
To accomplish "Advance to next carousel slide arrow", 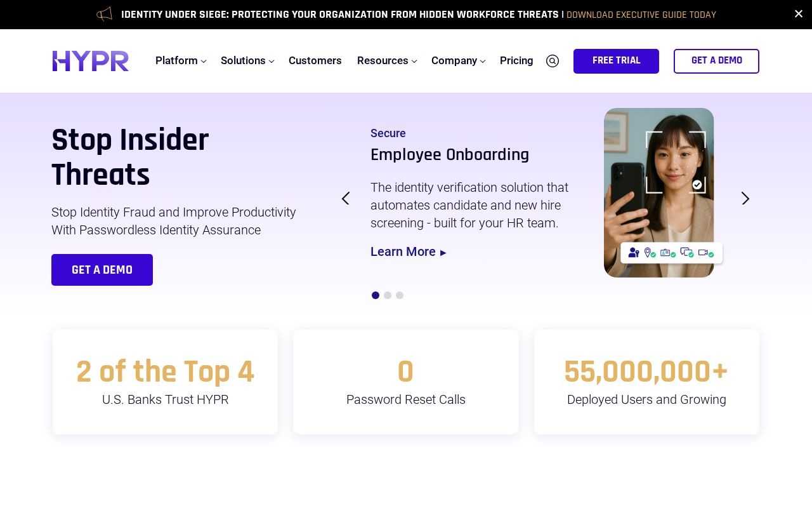I will coord(745,199).
